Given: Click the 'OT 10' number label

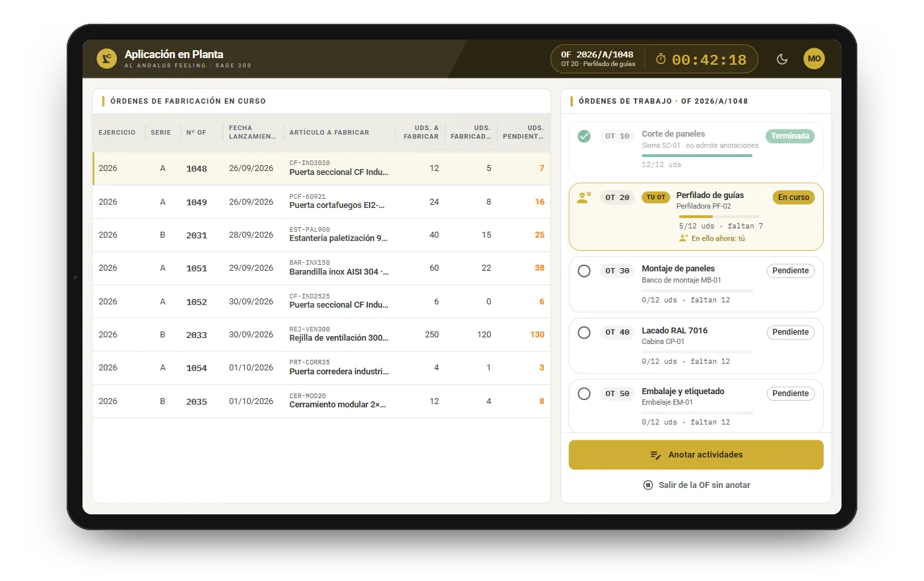Looking at the screenshot, I should [x=618, y=136].
